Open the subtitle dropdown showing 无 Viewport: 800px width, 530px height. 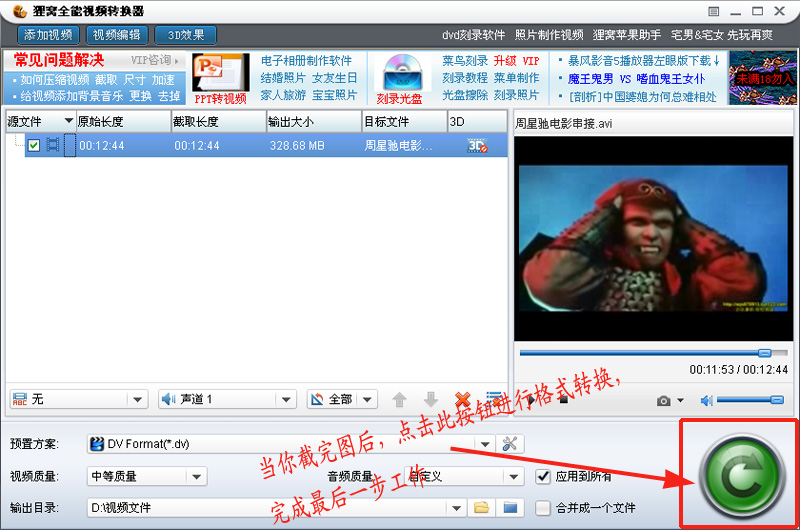tap(79, 399)
